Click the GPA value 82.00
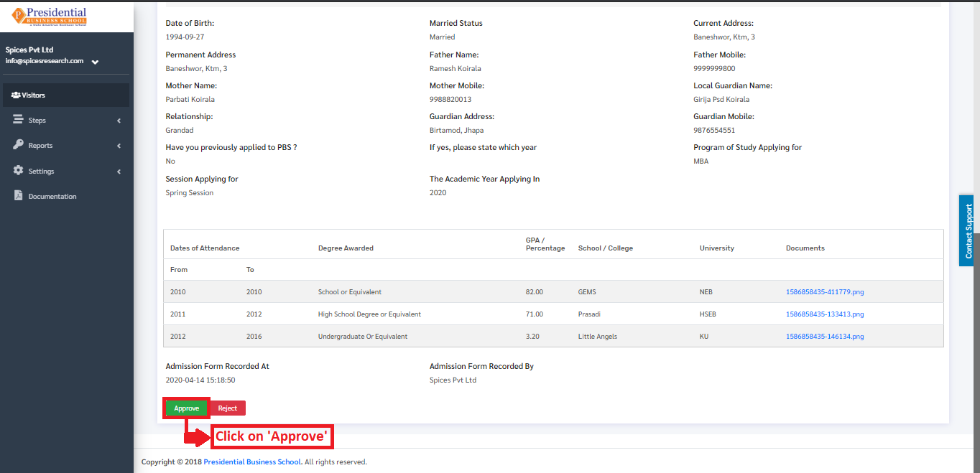Image resolution: width=980 pixels, height=473 pixels. click(535, 292)
